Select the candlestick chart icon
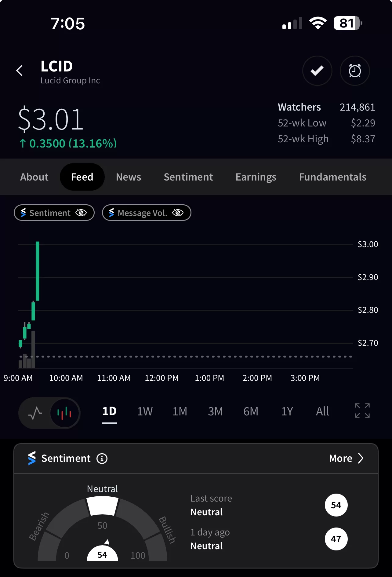 (x=64, y=413)
